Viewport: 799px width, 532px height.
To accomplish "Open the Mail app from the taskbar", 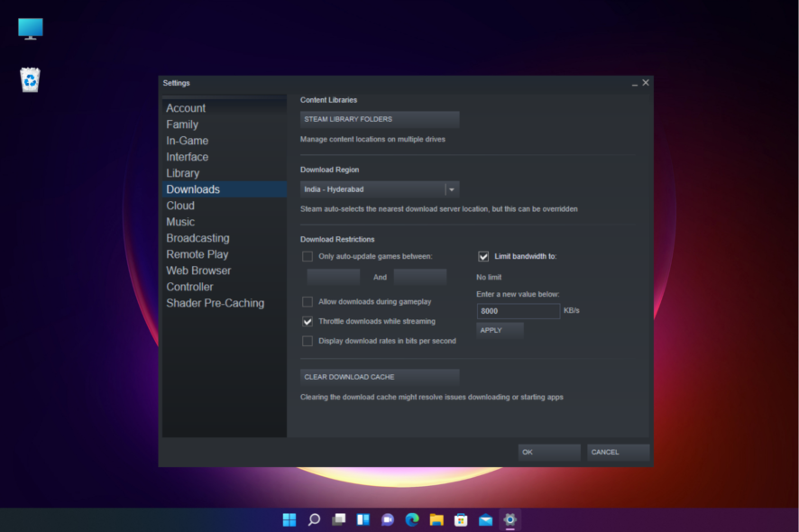I will tap(484, 519).
